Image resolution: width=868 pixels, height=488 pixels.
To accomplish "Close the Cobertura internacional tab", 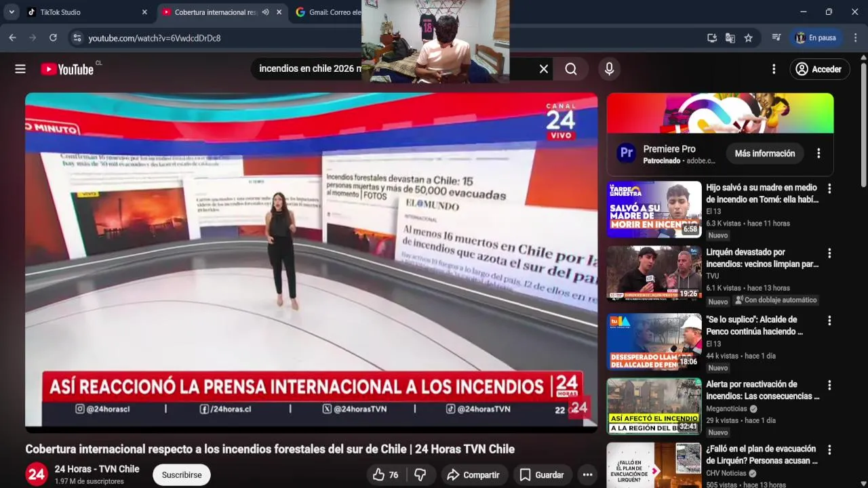I will point(279,12).
